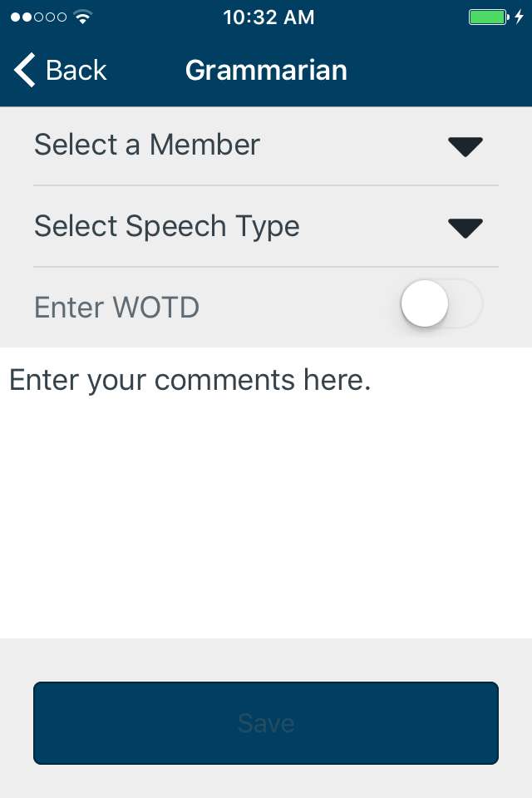Tap the back chevron arrow icon
Viewport: 532px width, 798px height.
(x=24, y=70)
